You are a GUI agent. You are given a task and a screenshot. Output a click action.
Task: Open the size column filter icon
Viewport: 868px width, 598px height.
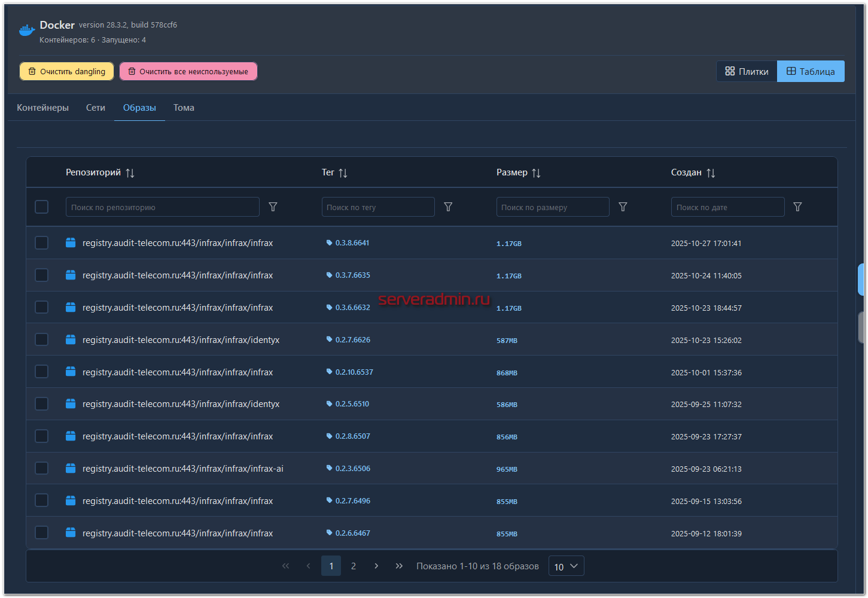point(623,207)
